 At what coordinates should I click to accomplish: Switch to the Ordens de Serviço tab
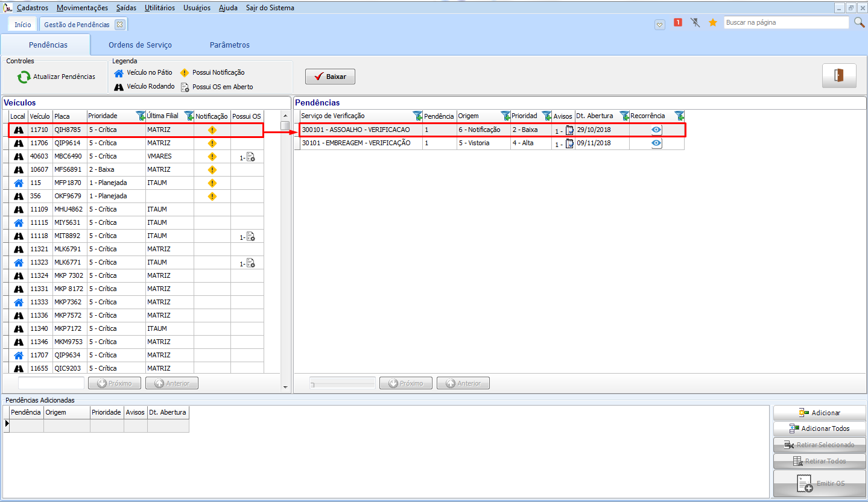click(140, 45)
